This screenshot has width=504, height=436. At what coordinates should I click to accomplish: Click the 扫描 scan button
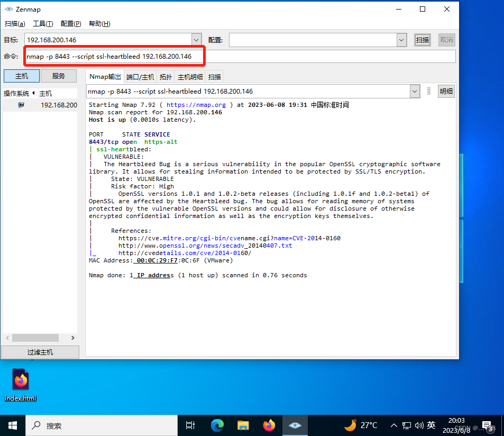click(x=422, y=39)
